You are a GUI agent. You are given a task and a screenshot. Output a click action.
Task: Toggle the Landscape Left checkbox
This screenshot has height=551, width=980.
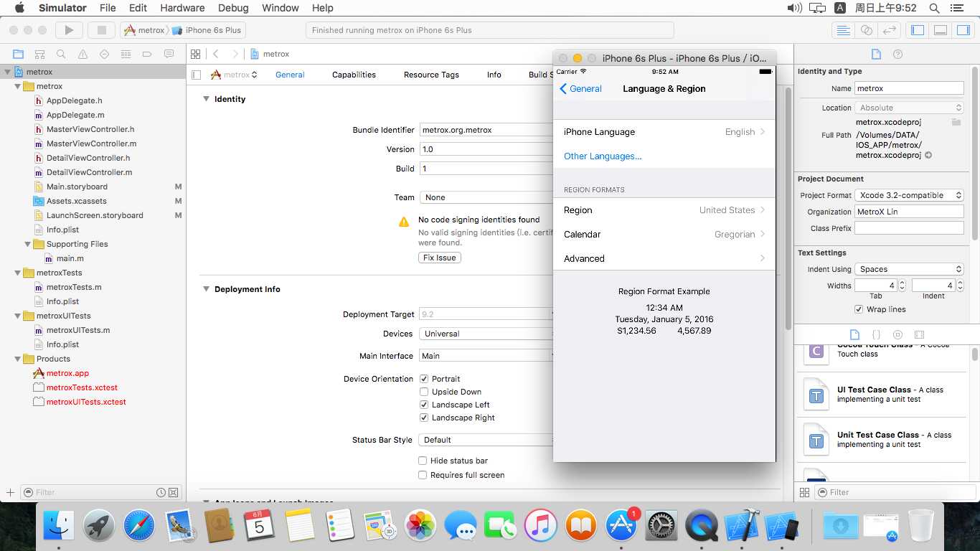[424, 405]
